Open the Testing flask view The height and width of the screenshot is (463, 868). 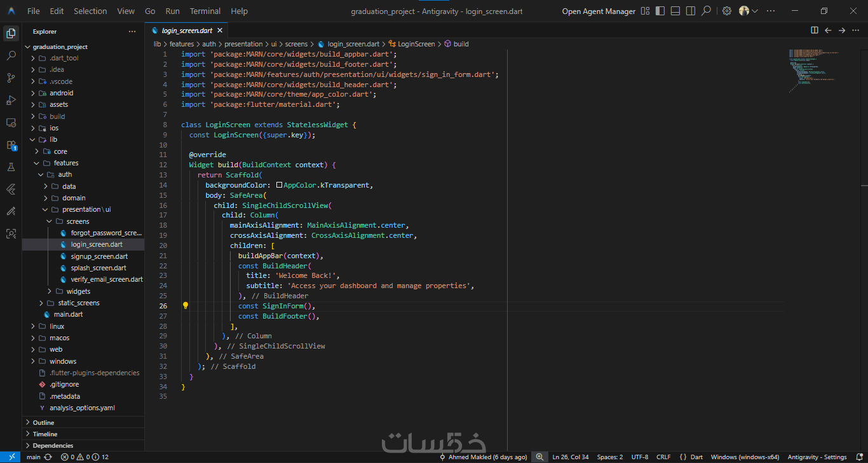(x=11, y=167)
